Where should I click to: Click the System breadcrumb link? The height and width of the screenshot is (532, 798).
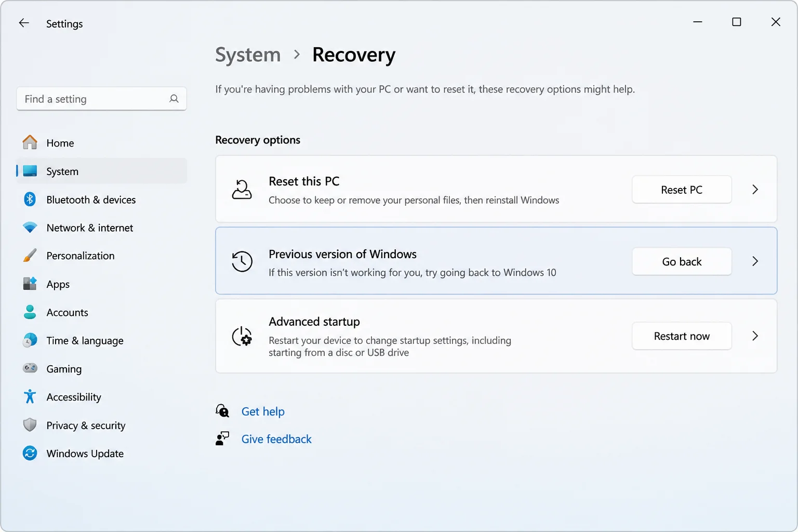coord(248,55)
